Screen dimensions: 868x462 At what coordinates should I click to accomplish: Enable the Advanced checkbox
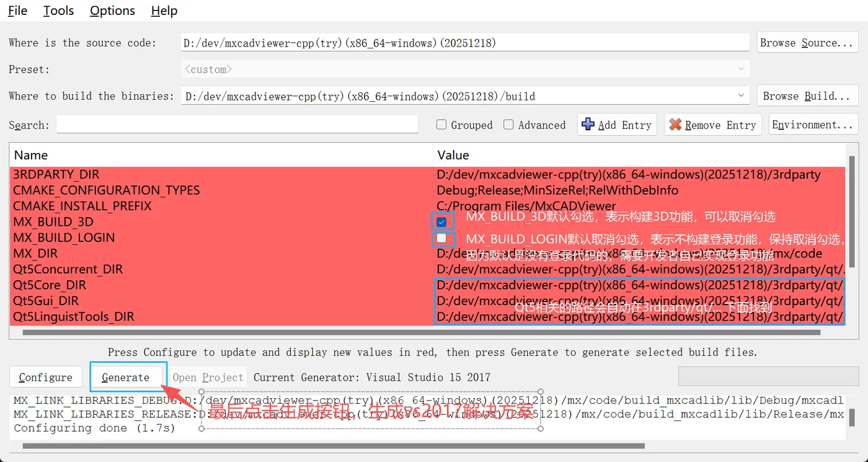point(508,125)
